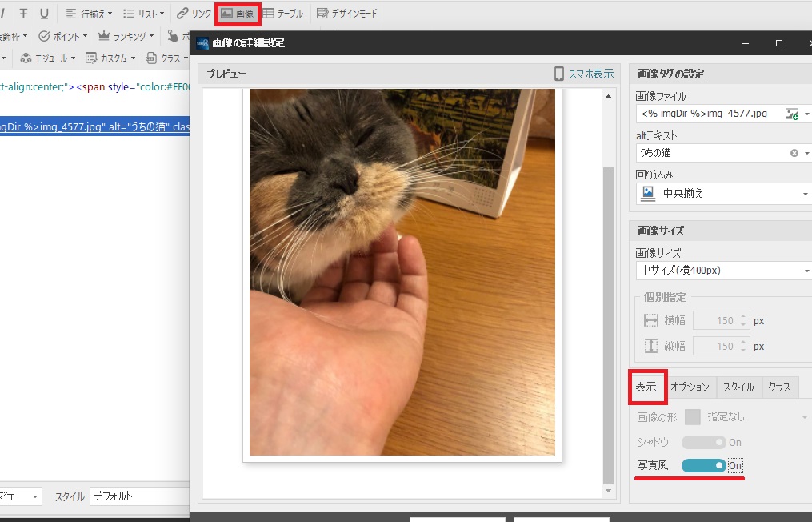Maximize the 画像の詳細設定 dialog
The image size is (812, 522).
(x=779, y=43)
